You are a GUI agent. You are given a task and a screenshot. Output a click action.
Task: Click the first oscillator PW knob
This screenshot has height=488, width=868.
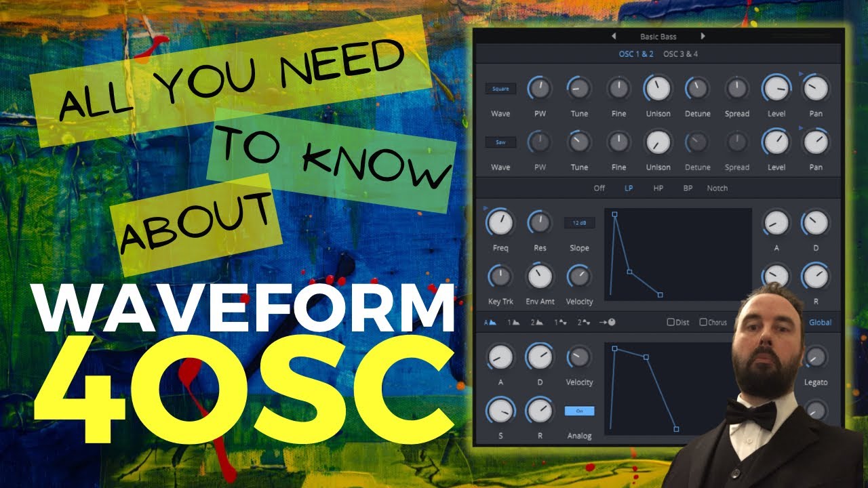point(540,88)
